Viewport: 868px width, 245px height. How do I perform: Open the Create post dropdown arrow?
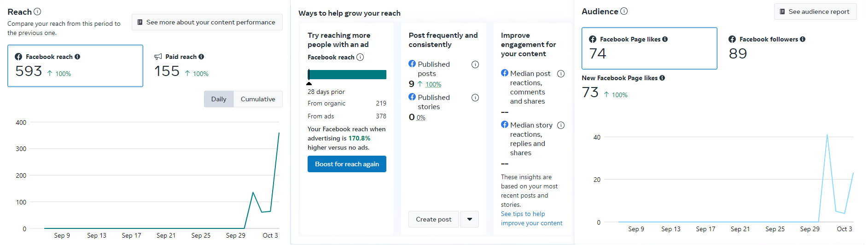(470, 219)
